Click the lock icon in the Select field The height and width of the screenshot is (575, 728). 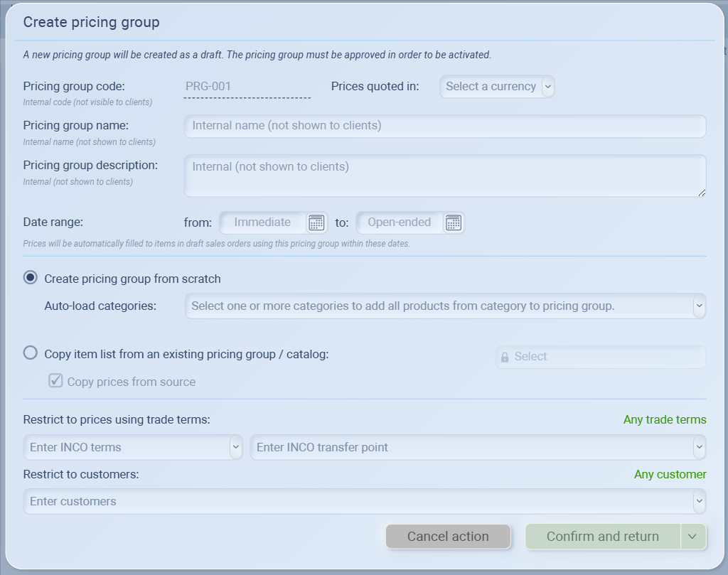[505, 357]
